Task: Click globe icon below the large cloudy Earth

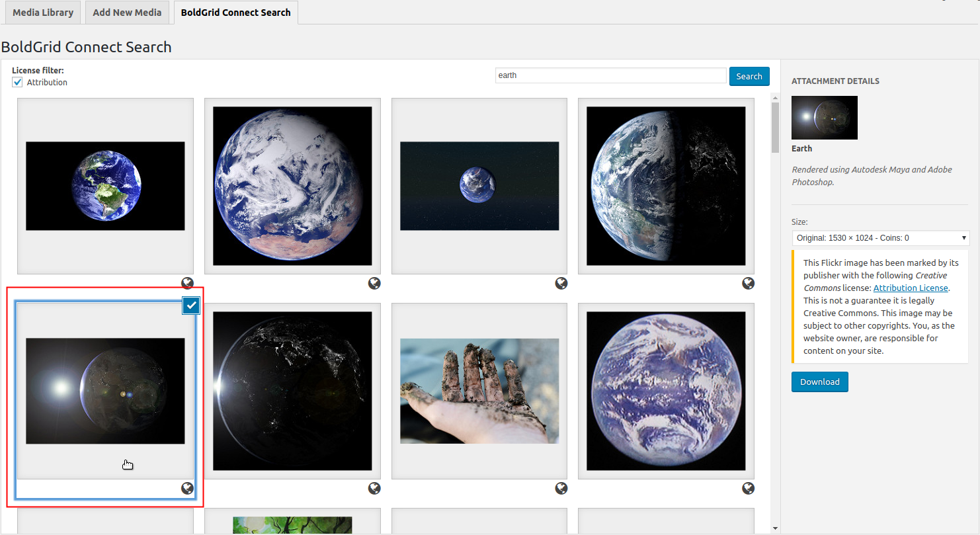Action: click(374, 284)
